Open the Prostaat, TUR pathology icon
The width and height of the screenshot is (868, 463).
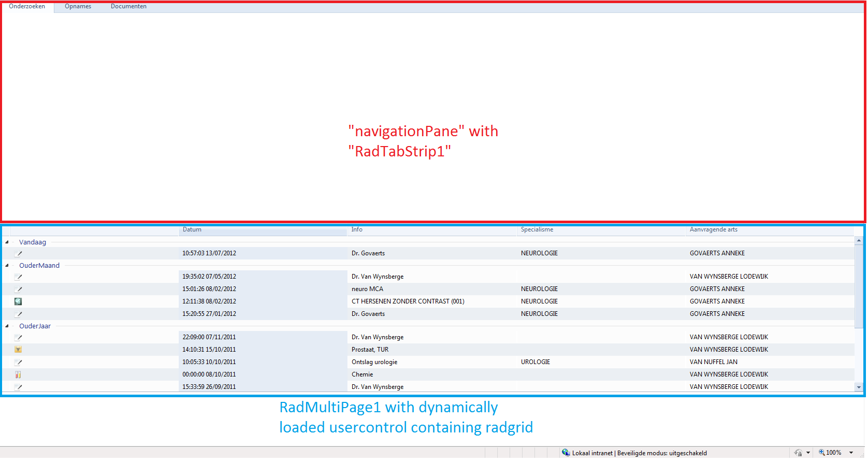coord(18,350)
